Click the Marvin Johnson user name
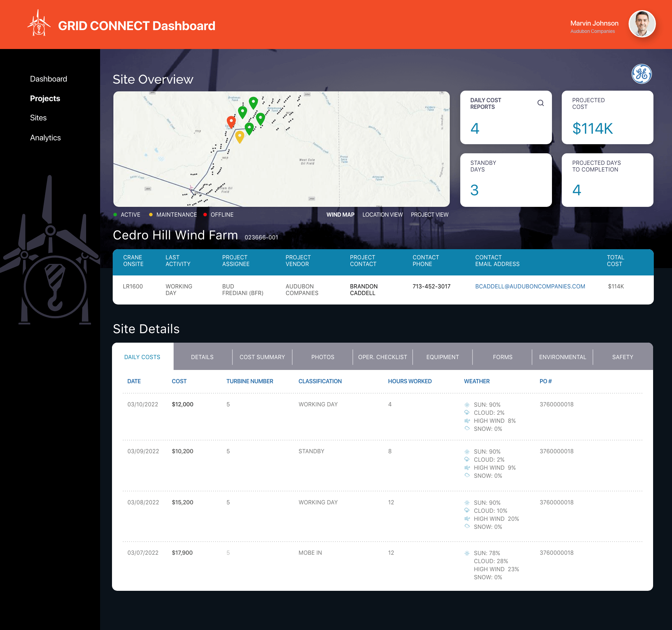Screen dimensions: 672x630 (x=594, y=23)
